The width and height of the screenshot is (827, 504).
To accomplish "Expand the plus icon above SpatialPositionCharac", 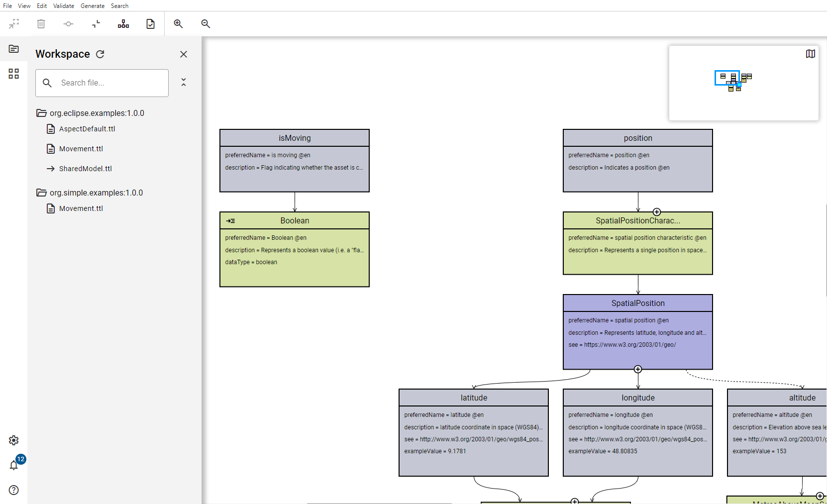I will pos(658,211).
